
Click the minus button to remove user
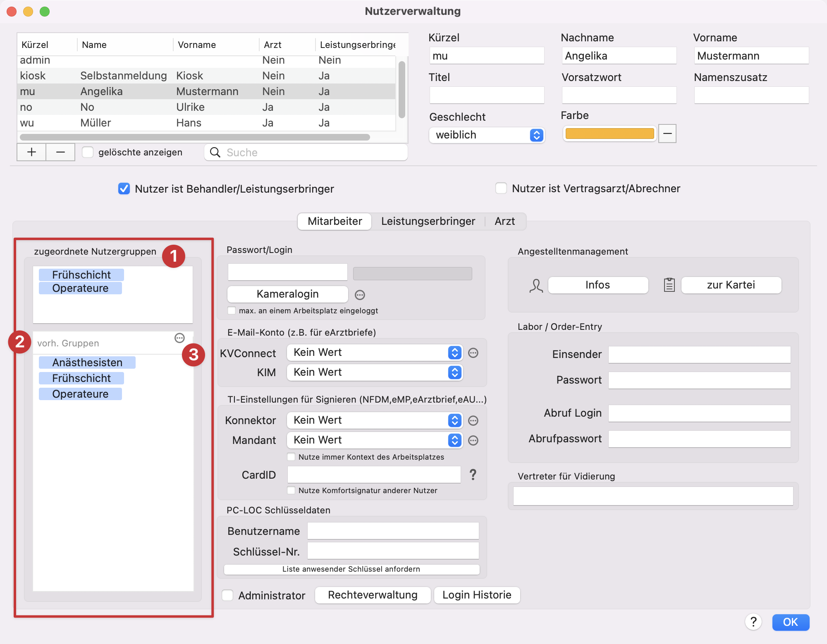(x=60, y=152)
